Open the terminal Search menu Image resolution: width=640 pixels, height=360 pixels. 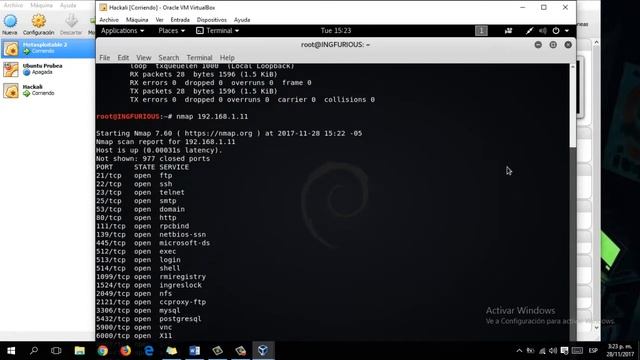pyautogui.click(x=169, y=58)
